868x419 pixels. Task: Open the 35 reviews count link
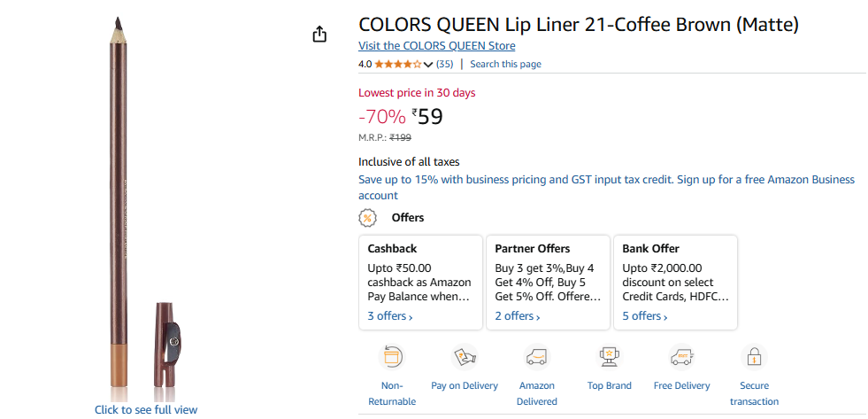[x=444, y=65]
